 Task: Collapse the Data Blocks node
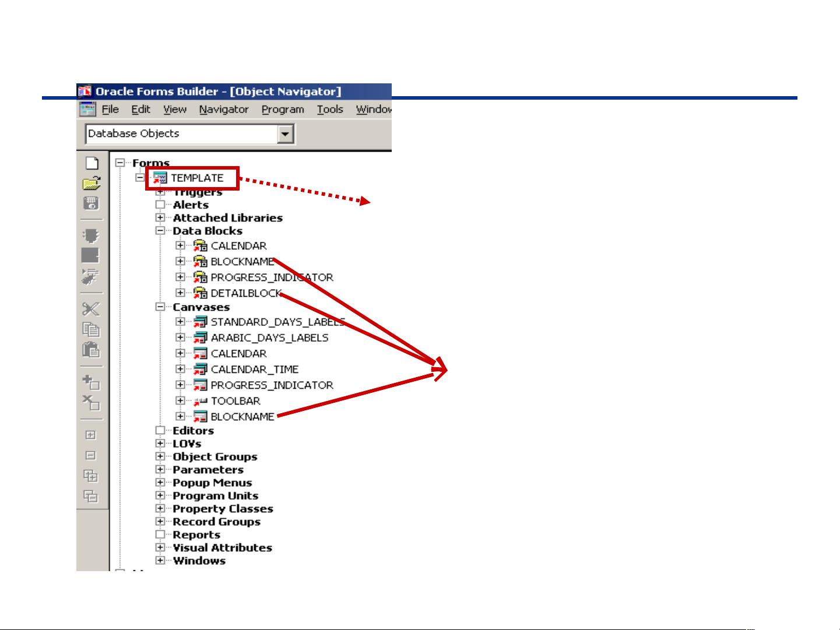pyautogui.click(x=160, y=231)
